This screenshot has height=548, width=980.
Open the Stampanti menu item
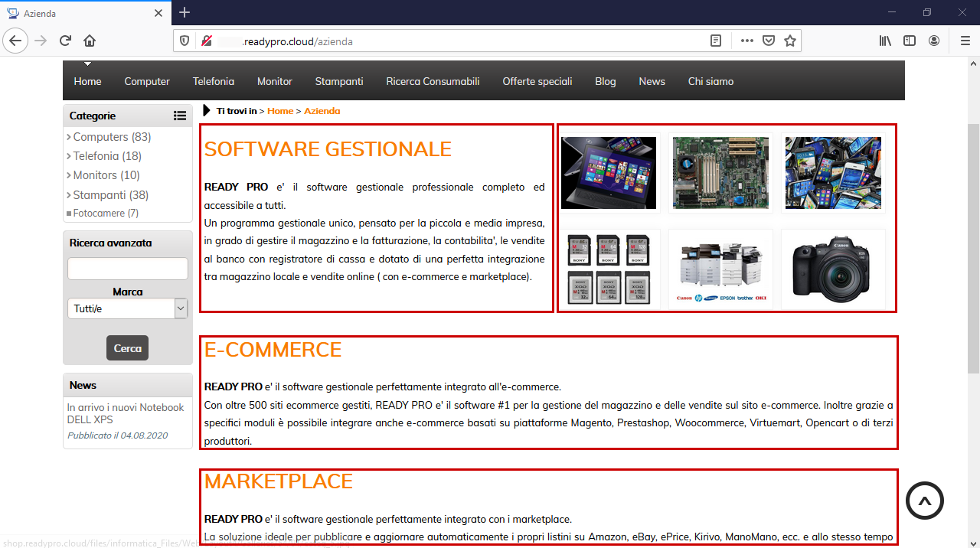point(339,81)
